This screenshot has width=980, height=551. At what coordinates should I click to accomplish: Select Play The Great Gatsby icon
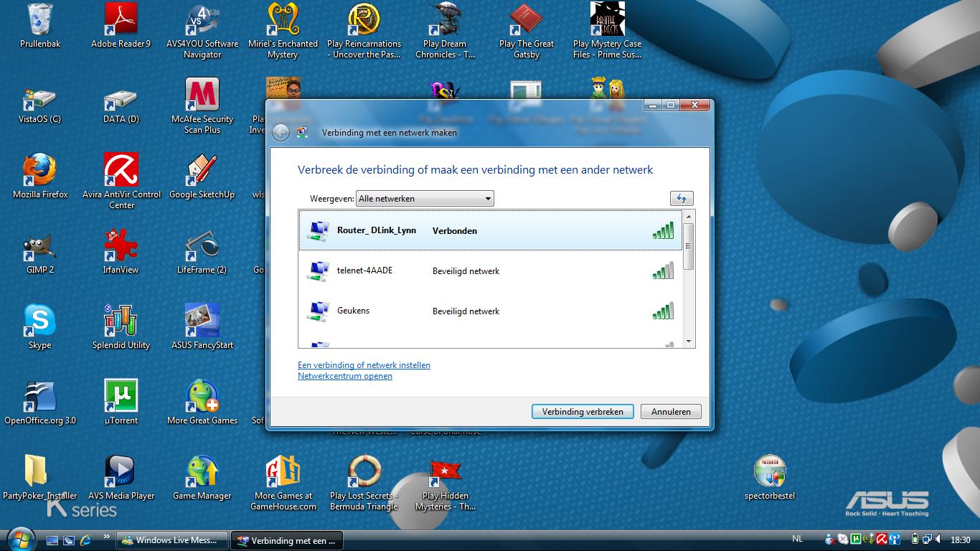click(x=527, y=31)
